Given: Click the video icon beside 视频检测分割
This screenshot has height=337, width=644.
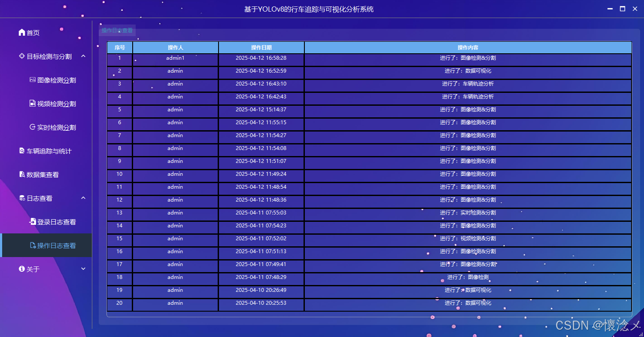Looking at the screenshot, I should (x=33, y=104).
